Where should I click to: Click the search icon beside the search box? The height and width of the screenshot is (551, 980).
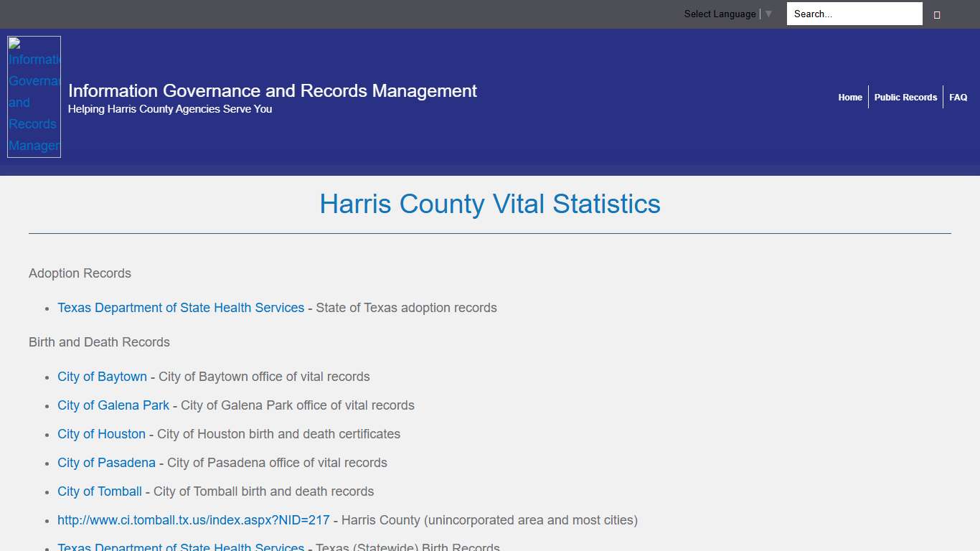pyautogui.click(x=937, y=14)
